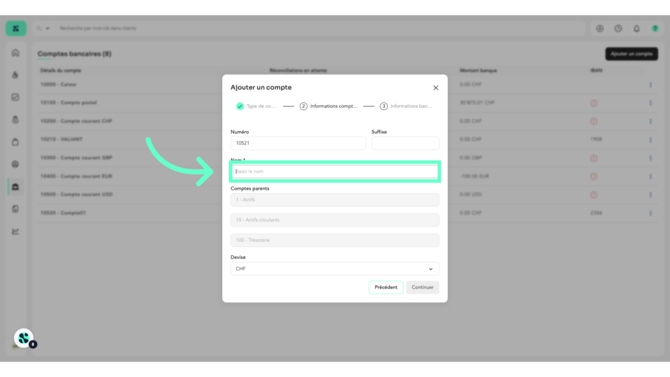
Task: Click the IBAN warning icon for Compte courant CHF
Action: 594,121
